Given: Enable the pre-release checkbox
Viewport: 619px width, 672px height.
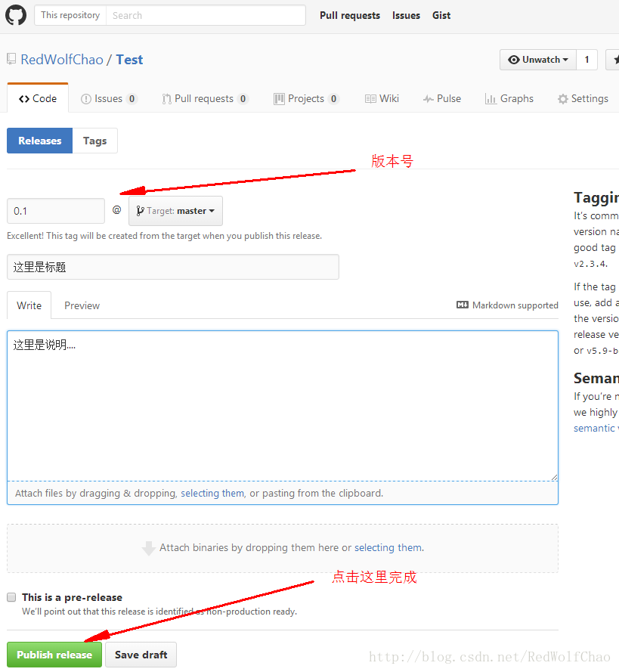Looking at the screenshot, I should click(11, 597).
